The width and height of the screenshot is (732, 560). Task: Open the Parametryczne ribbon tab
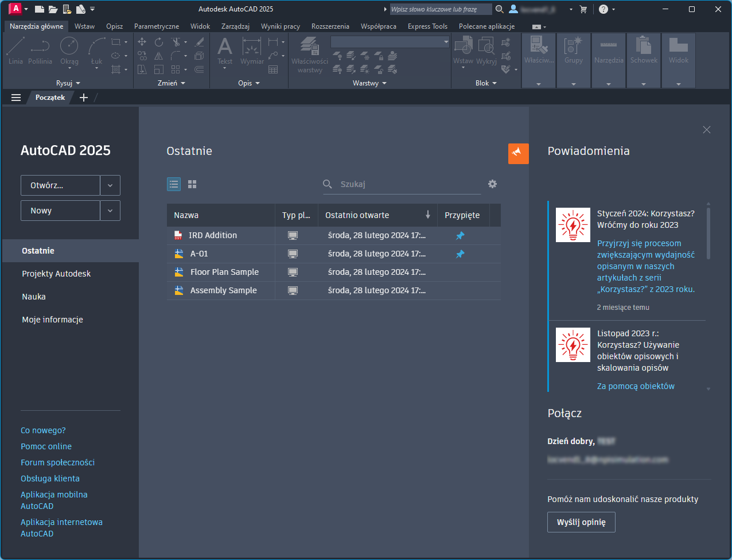[157, 26]
